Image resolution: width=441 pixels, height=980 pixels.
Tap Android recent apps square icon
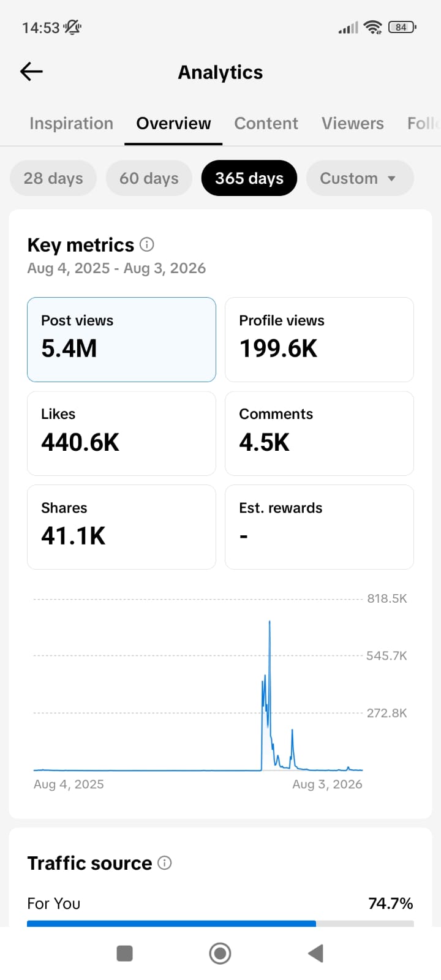[x=124, y=953]
